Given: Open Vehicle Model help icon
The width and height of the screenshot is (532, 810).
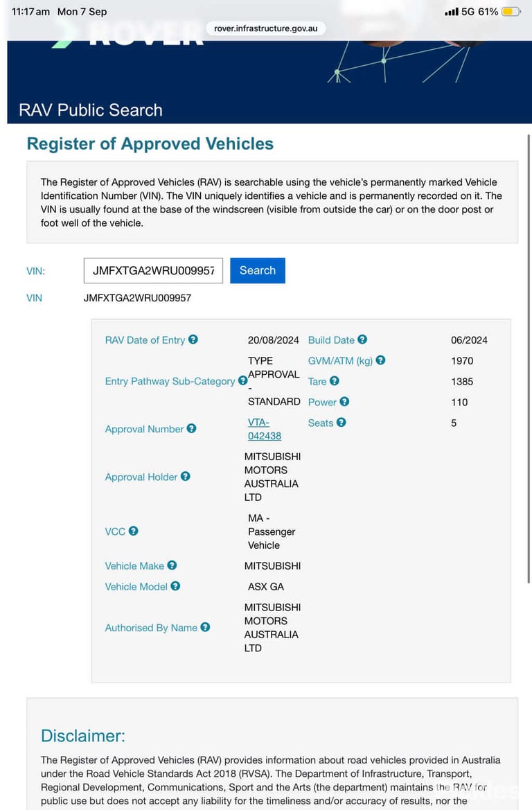Looking at the screenshot, I should click(176, 586).
